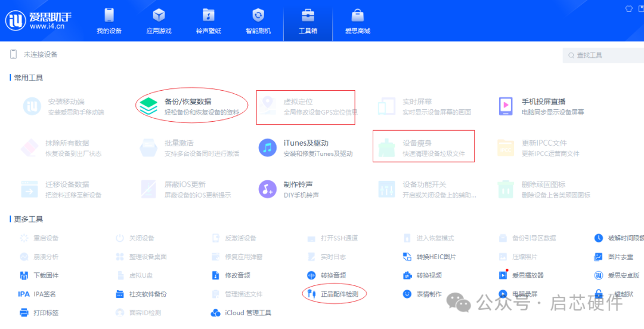Click 电脑同步显示设备屏幕 description
The height and width of the screenshot is (329, 644).
(553, 112)
